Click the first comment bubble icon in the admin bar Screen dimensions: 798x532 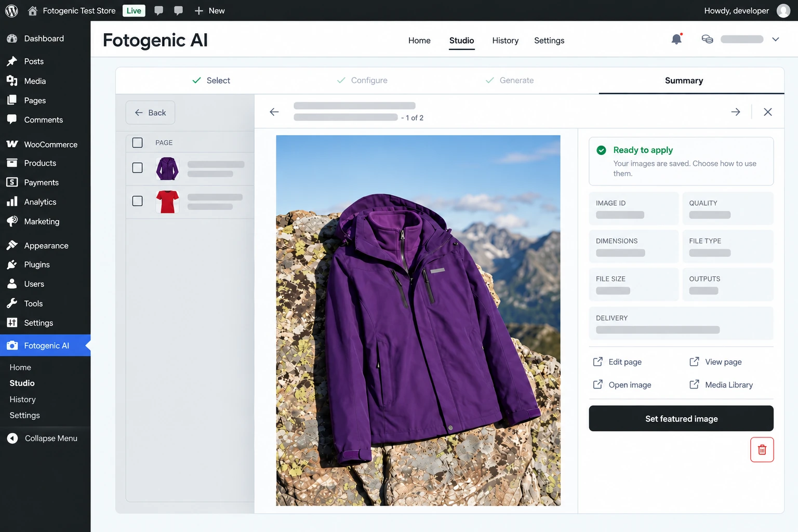159,10
